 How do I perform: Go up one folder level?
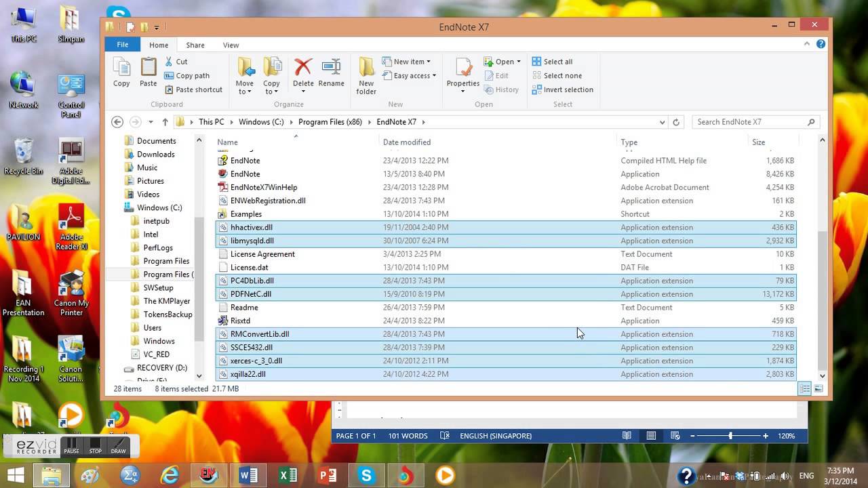coord(165,122)
